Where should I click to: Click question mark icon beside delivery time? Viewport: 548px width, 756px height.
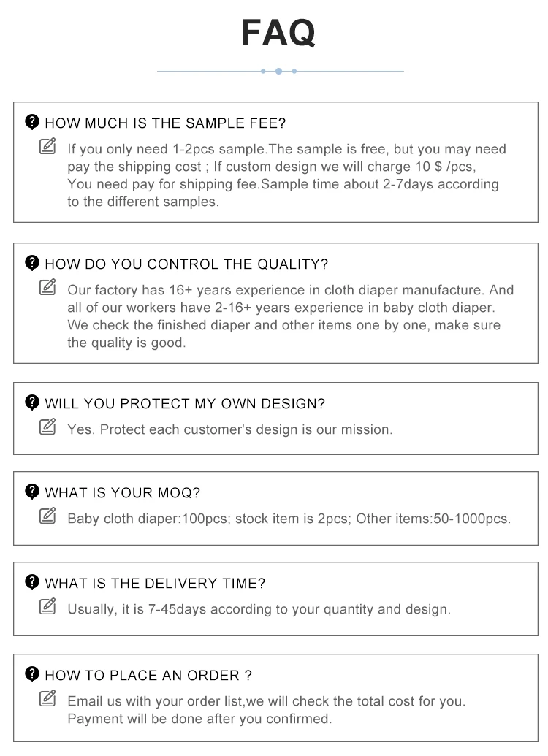pos(32,582)
